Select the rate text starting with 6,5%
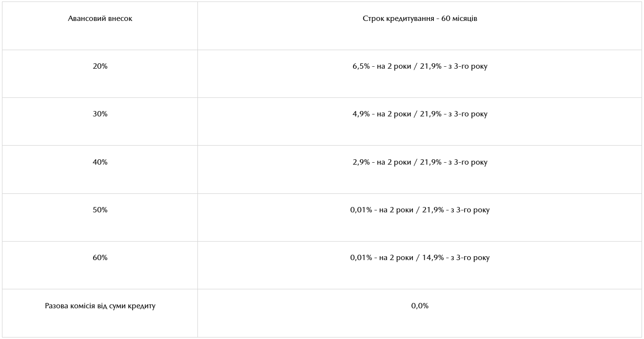 click(x=420, y=66)
